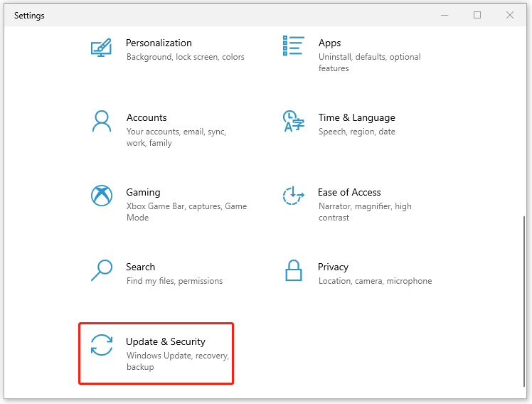Go to the Apps category title
Screen dimensions: 532x404
(x=329, y=43)
